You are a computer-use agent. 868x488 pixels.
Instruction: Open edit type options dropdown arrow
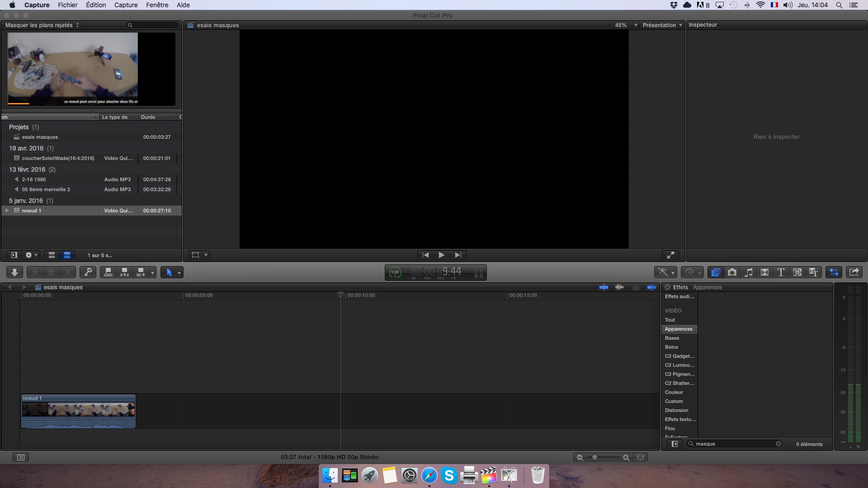click(x=152, y=272)
